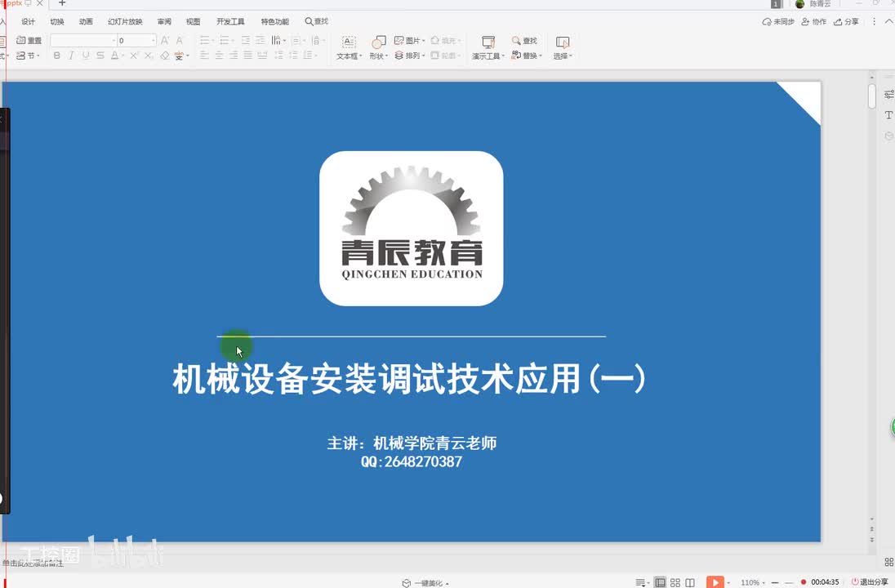Toggle subscript formatting

pyautogui.click(x=149, y=56)
